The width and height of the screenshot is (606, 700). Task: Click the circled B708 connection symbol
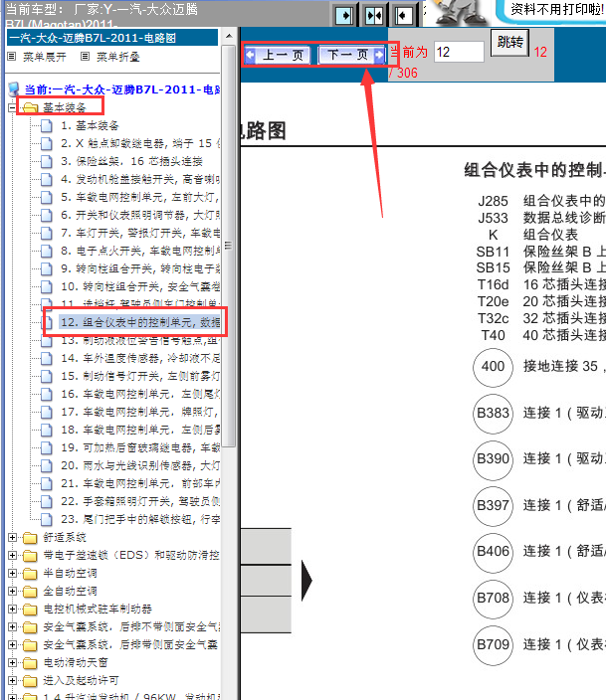point(493,600)
